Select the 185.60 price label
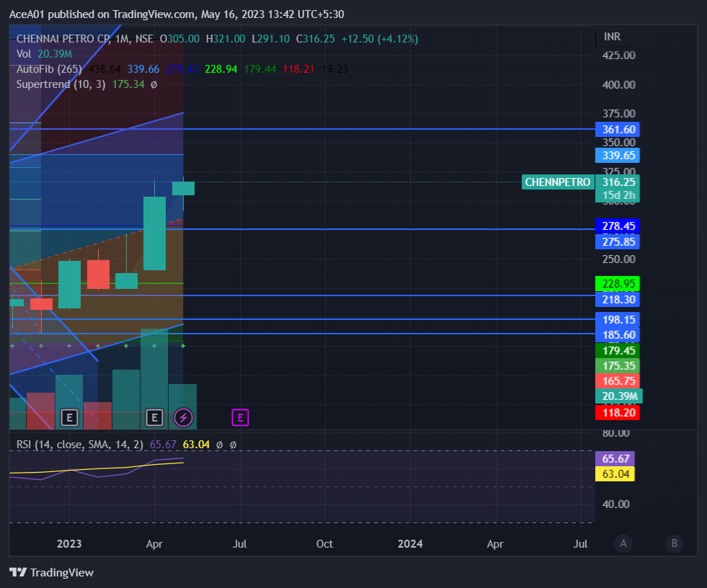Image resolution: width=707 pixels, height=588 pixels. point(617,335)
